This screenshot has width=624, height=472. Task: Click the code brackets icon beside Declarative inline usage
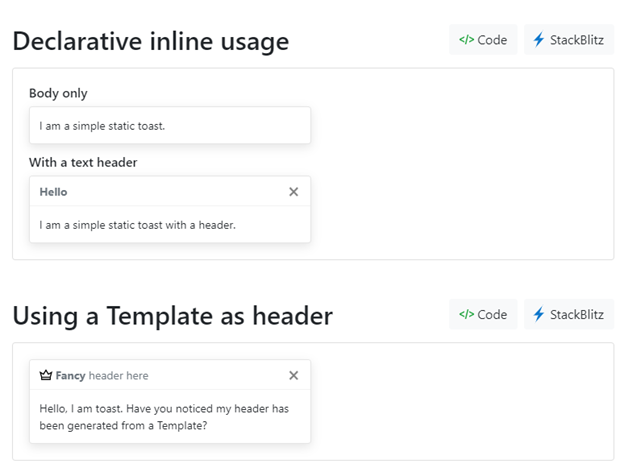point(466,40)
